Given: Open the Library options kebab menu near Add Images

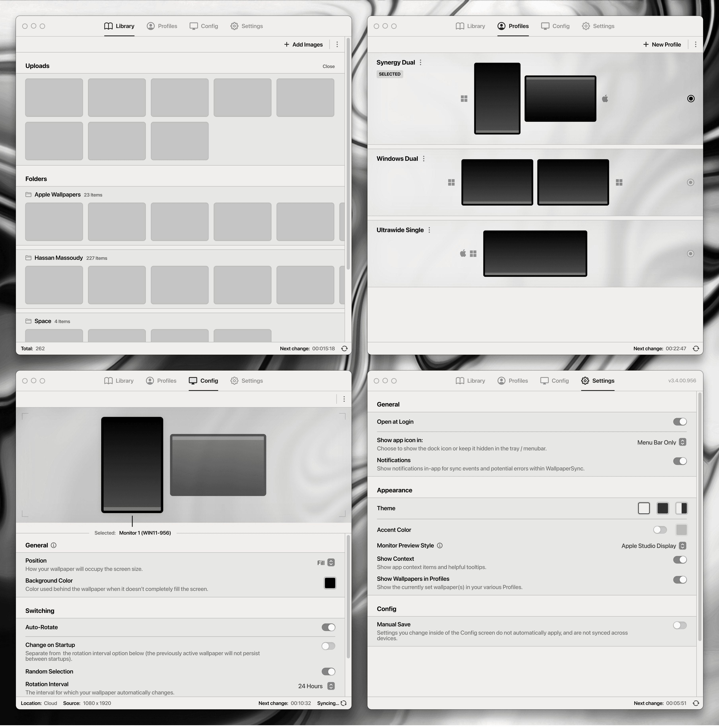Looking at the screenshot, I should pos(336,44).
